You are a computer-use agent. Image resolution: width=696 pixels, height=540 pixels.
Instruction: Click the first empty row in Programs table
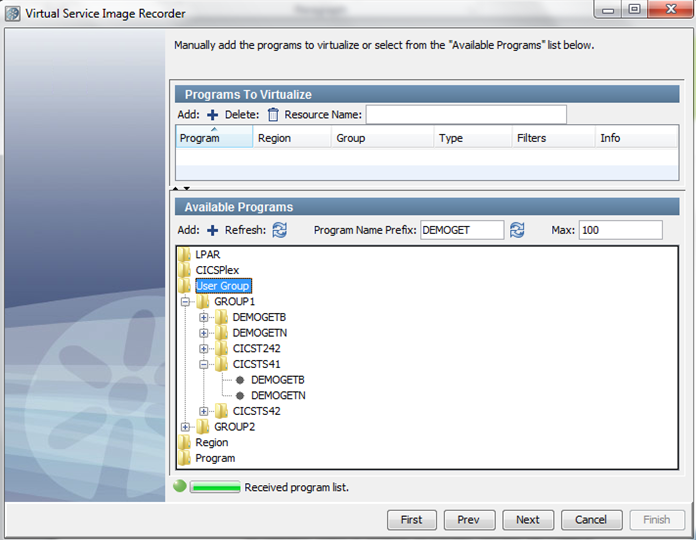click(427, 157)
